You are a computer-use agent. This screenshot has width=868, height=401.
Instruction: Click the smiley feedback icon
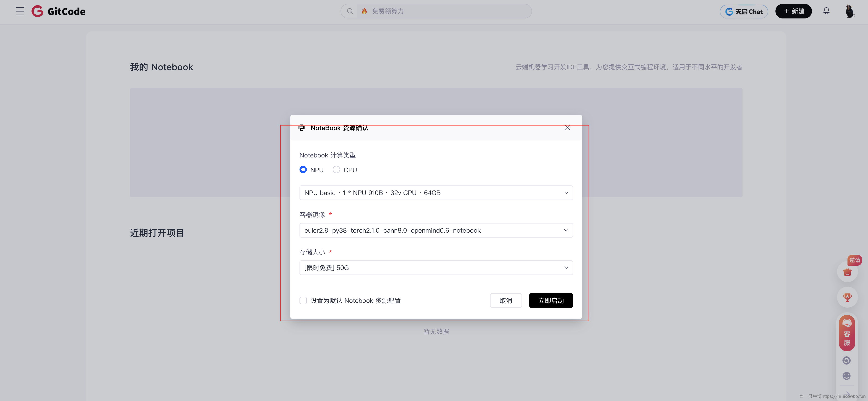pyautogui.click(x=847, y=376)
